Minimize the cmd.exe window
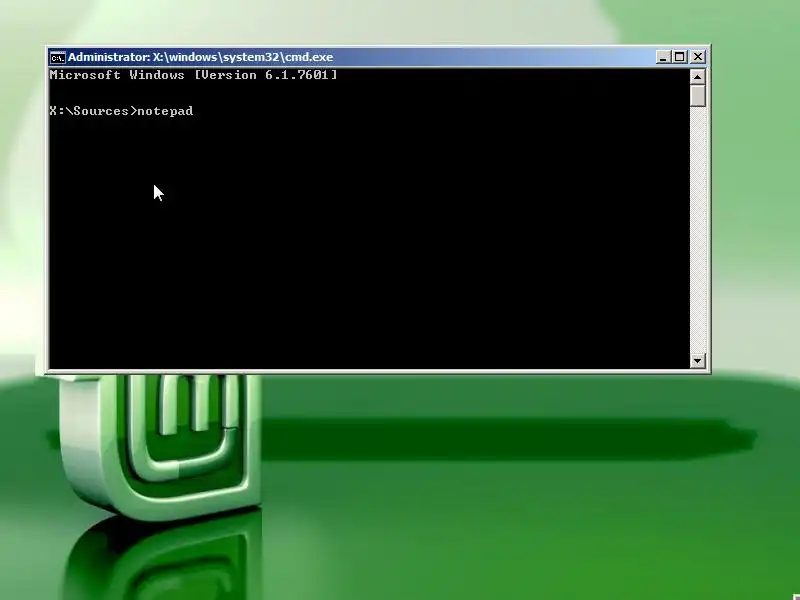The width and height of the screenshot is (800, 600). [662, 57]
